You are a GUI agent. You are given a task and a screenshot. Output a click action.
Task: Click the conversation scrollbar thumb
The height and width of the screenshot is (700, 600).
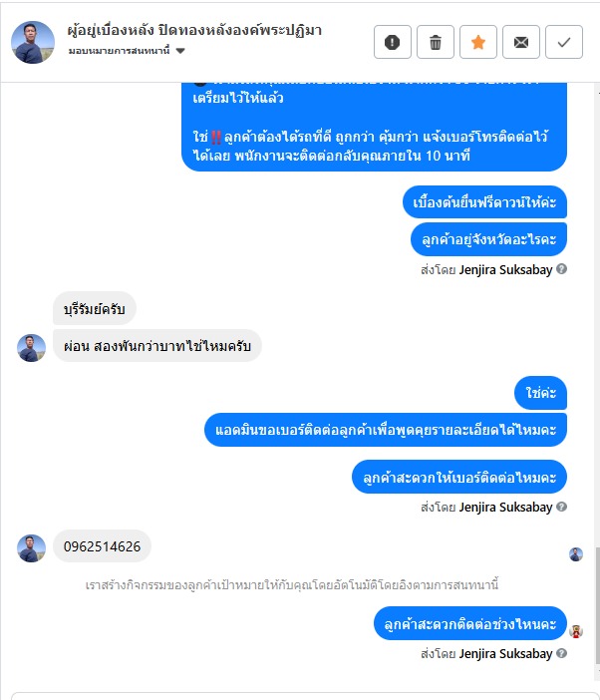tap(597, 605)
